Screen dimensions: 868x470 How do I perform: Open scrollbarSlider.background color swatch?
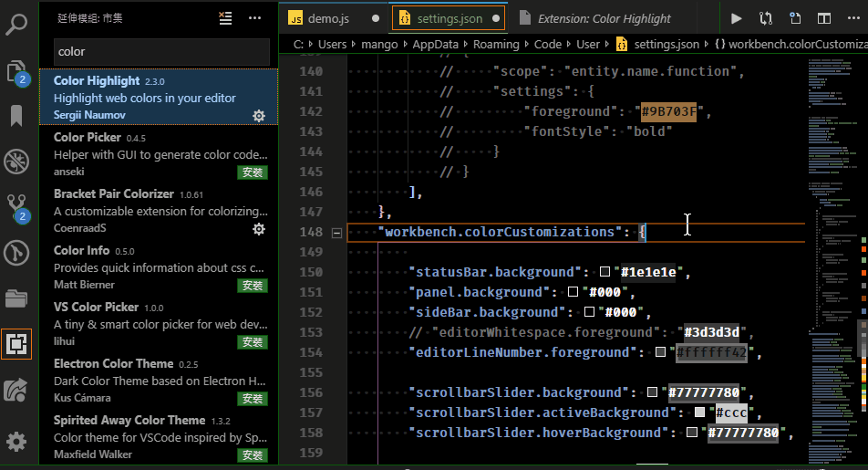(652, 392)
